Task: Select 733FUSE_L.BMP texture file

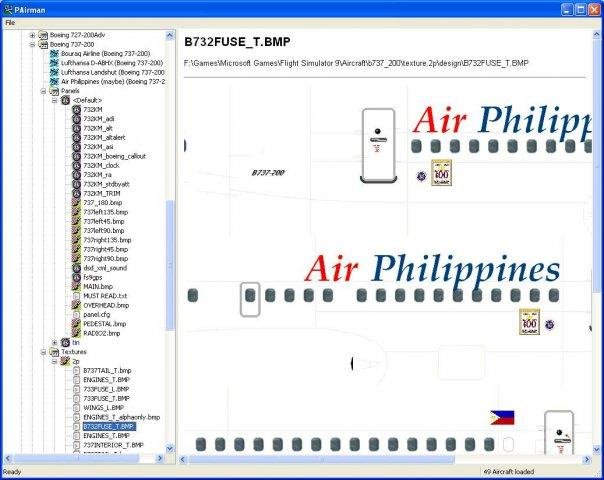Action: coord(106,389)
